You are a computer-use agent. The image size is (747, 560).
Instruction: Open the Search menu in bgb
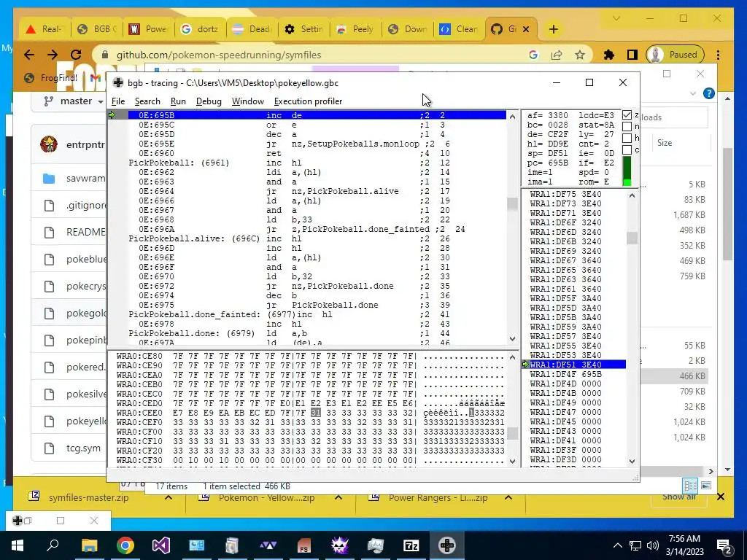click(147, 101)
